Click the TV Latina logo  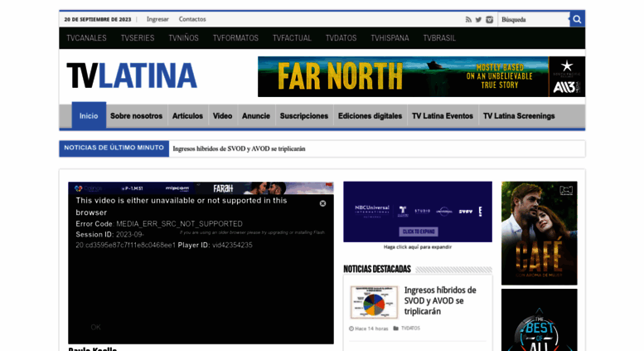pyautogui.click(x=132, y=76)
